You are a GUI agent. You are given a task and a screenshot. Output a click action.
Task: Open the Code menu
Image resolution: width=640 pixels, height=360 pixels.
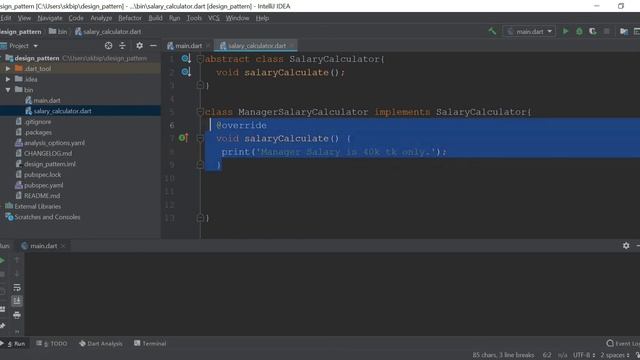tap(76, 18)
